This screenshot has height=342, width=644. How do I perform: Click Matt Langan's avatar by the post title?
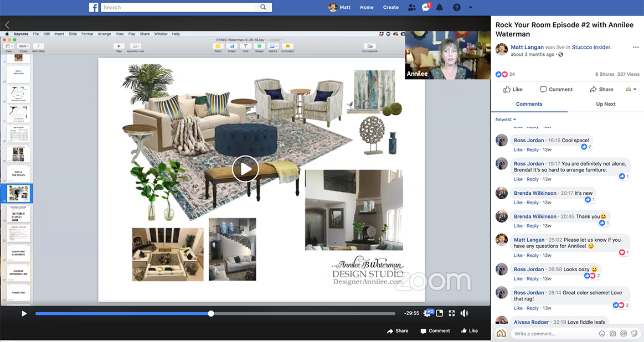(x=502, y=50)
